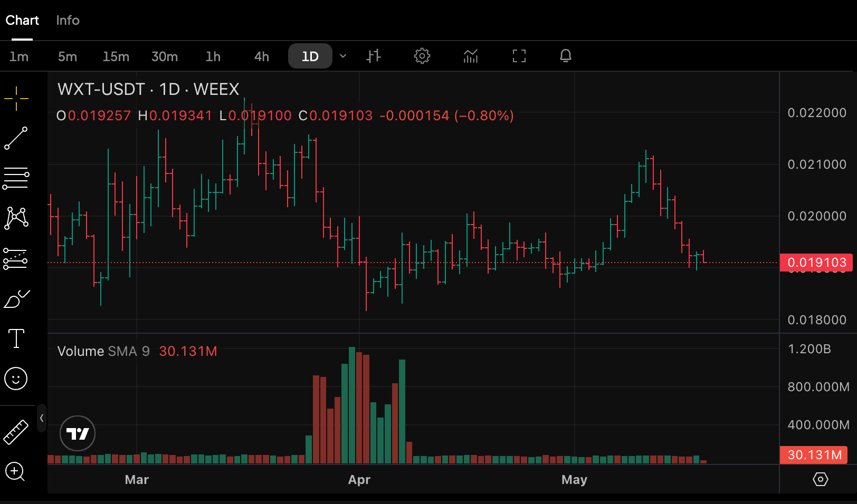This screenshot has width=857, height=504.
Task: Click the Mar label on the time axis
Action: [137, 480]
